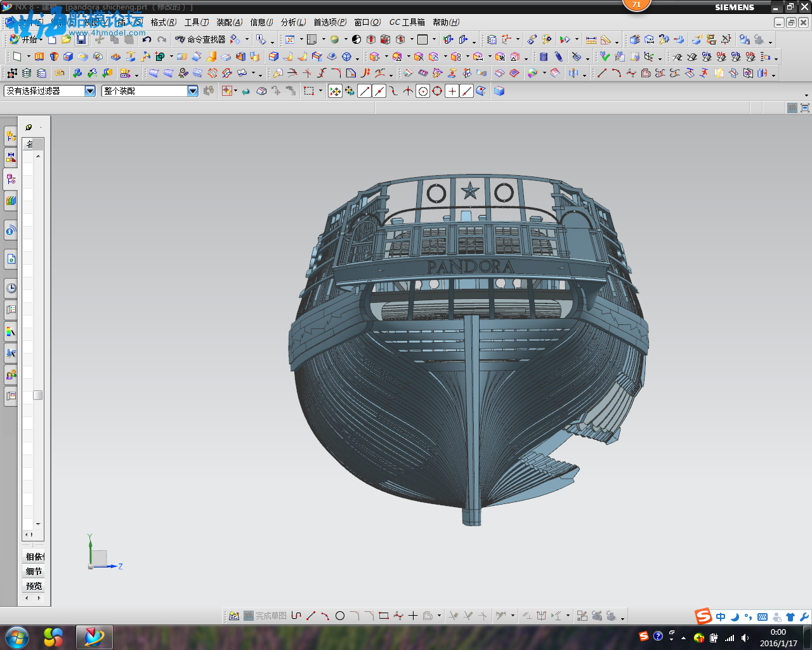Image resolution: width=812 pixels, height=650 pixels.
Task: Click the Extrude feature icon
Action: [x=39, y=56]
